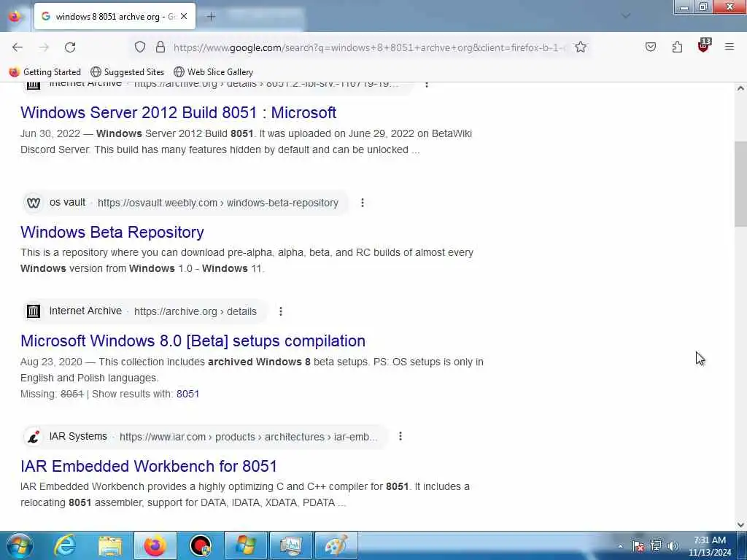747x560 pixels.
Task: Open more options for Internet Archive details result
Action: tap(281, 311)
